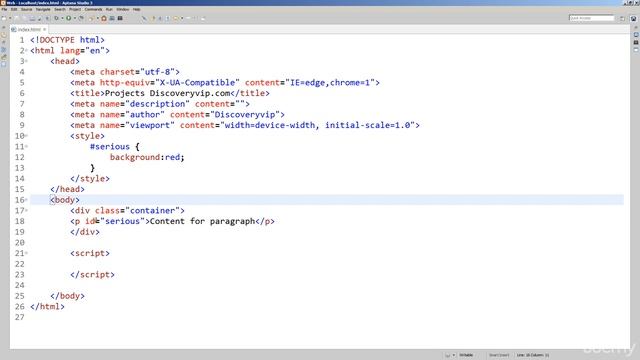Click the meta charset "utf-8" line
The height and width of the screenshot is (360, 640).
click(125, 72)
